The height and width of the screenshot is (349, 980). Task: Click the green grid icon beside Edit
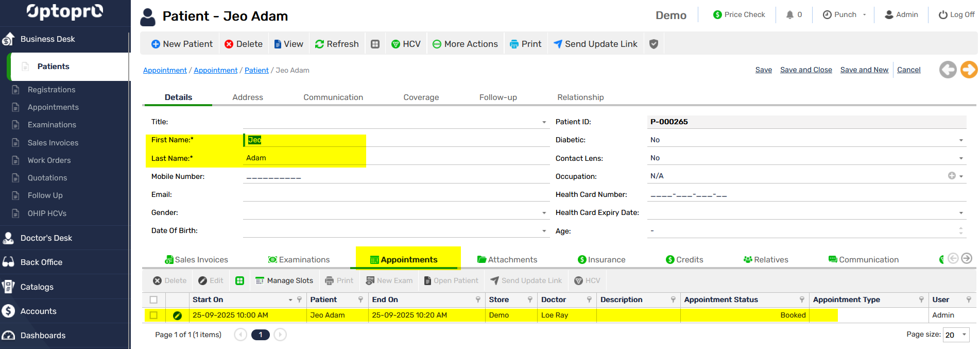point(239,280)
